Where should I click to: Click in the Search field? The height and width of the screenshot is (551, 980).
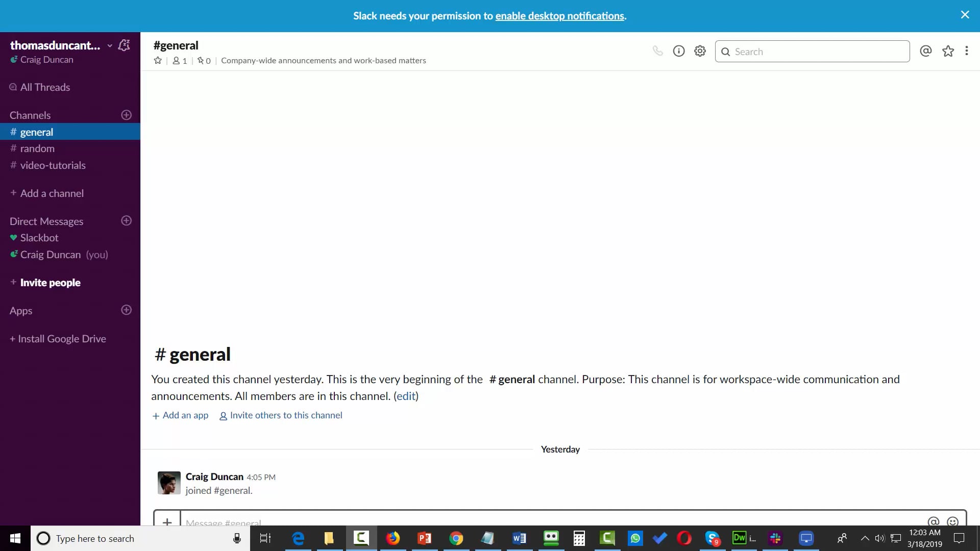813,52
